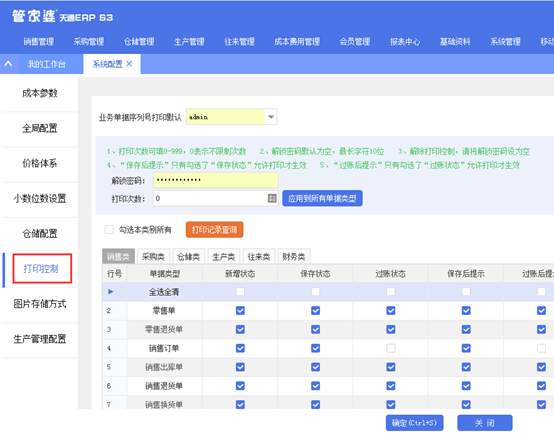This screenshot has width=554, height=436.
Task: Toggle 全选全清 保存状态 checkbox
Action: point(316,291)
